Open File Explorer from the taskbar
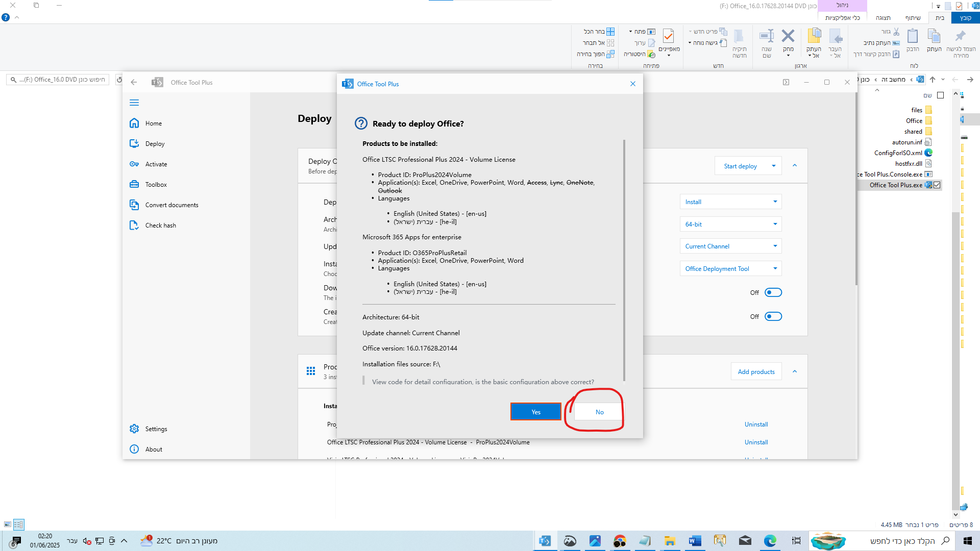This screenshot has height=551, width=980. 670,541
